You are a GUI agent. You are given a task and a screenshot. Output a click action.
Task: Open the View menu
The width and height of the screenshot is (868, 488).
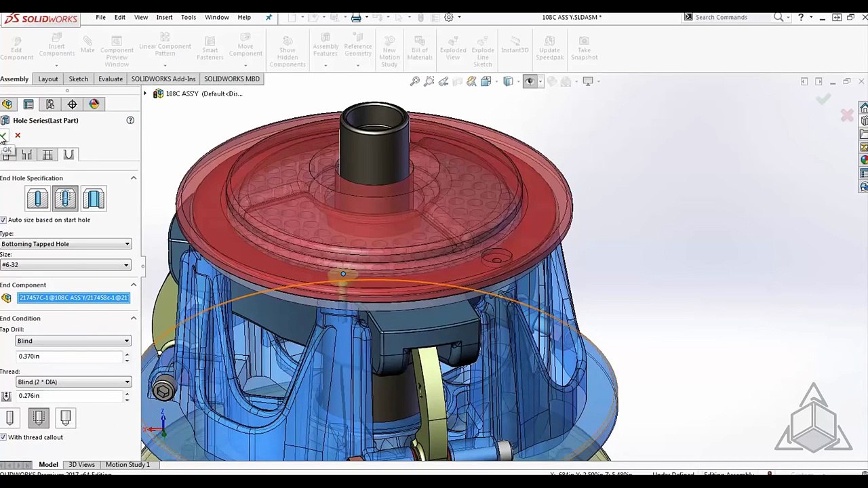141,17
